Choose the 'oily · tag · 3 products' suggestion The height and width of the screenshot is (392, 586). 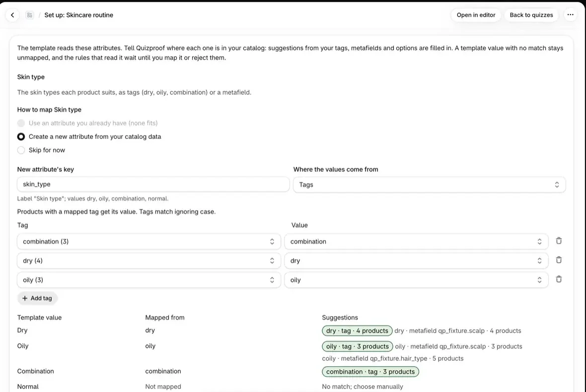coord(358,346)
